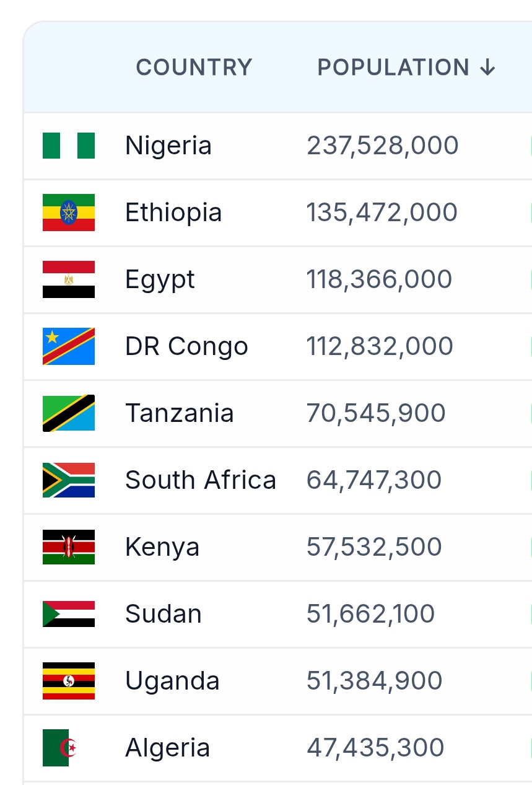This screenshot has height=785, width=532.
Task: Click the Tanzania flag icon
Action: pos(69,413)
